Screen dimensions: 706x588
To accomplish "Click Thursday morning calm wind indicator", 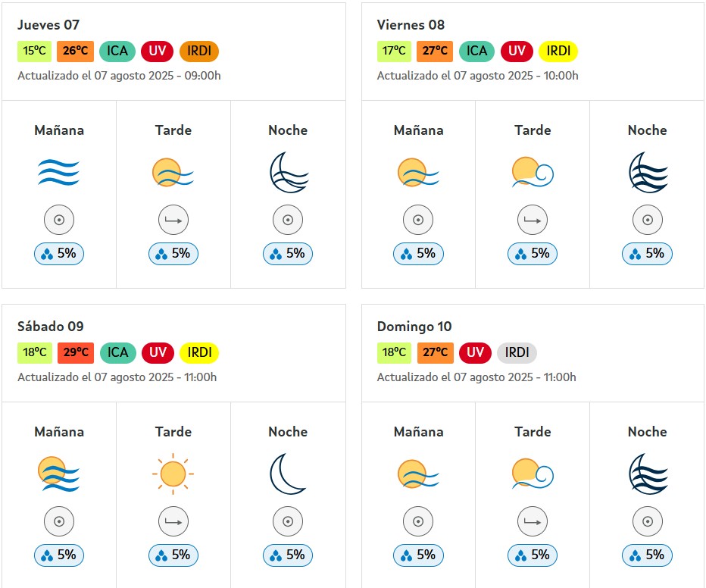I will tap(59, 220).
